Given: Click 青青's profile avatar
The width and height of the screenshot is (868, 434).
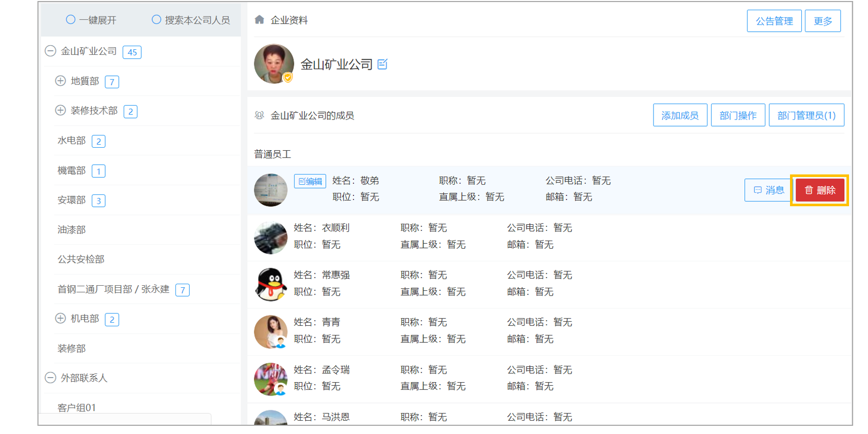Looking at the screenshot, I should click(x=271, y=332).
